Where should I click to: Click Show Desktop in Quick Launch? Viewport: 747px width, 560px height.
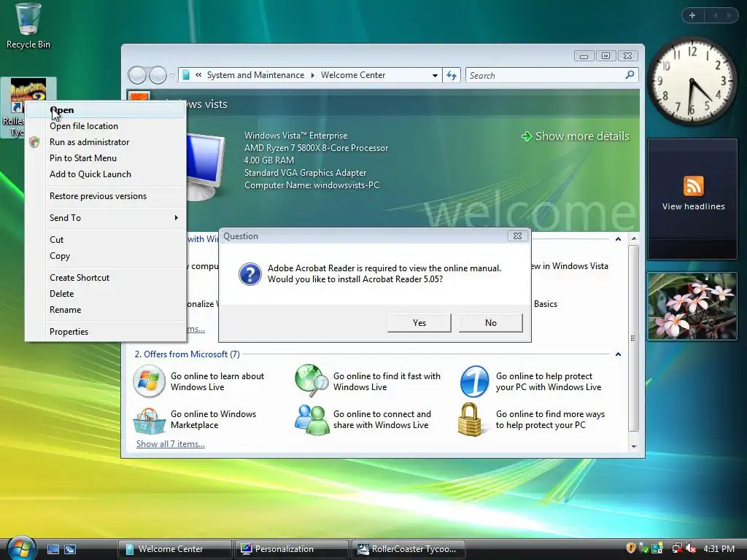coord(53,549)
